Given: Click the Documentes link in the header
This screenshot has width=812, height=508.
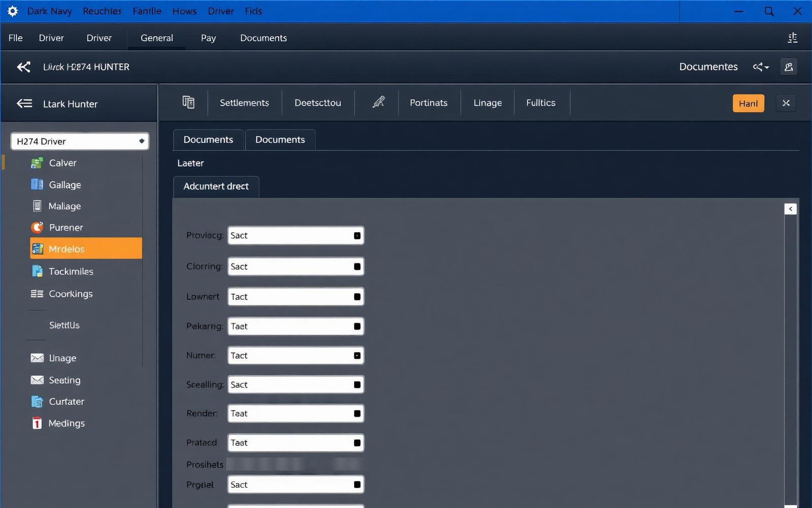Looking at the screenshot, I should (x=708, y=67).
